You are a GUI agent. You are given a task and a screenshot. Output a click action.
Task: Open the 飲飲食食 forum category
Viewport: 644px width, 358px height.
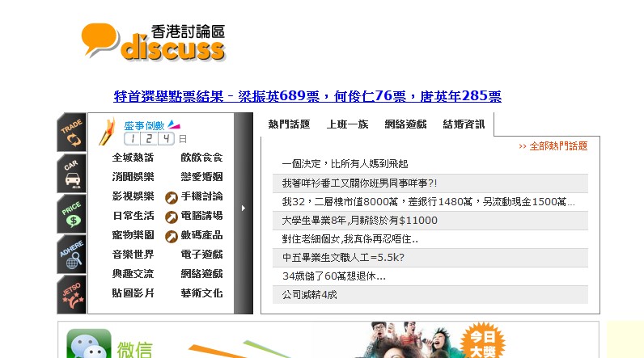pyautogui.click(x=201, y=158)
